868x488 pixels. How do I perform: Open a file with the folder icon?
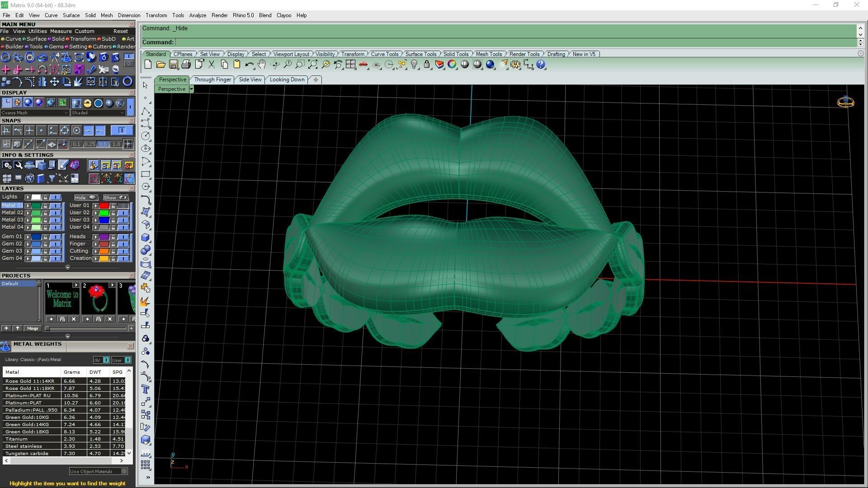click(160, 65)
